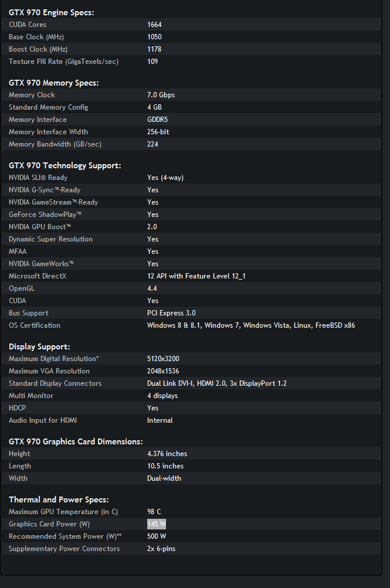Viewport: 390px width, 588px height.
Task: Select the Memory Interface Width 256-bit value
Action: click(158, 132)
